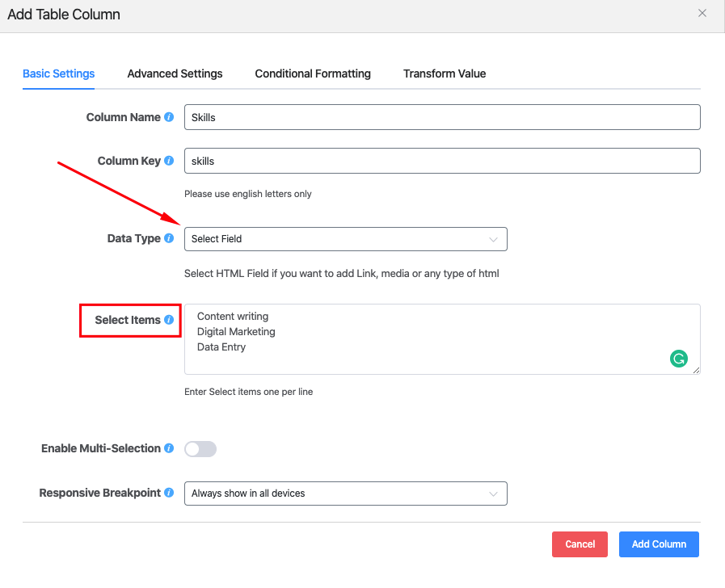This screenshot has height=588, width=725.
Task: Close the Add Table Column dialog
Action: click(702, 14)
